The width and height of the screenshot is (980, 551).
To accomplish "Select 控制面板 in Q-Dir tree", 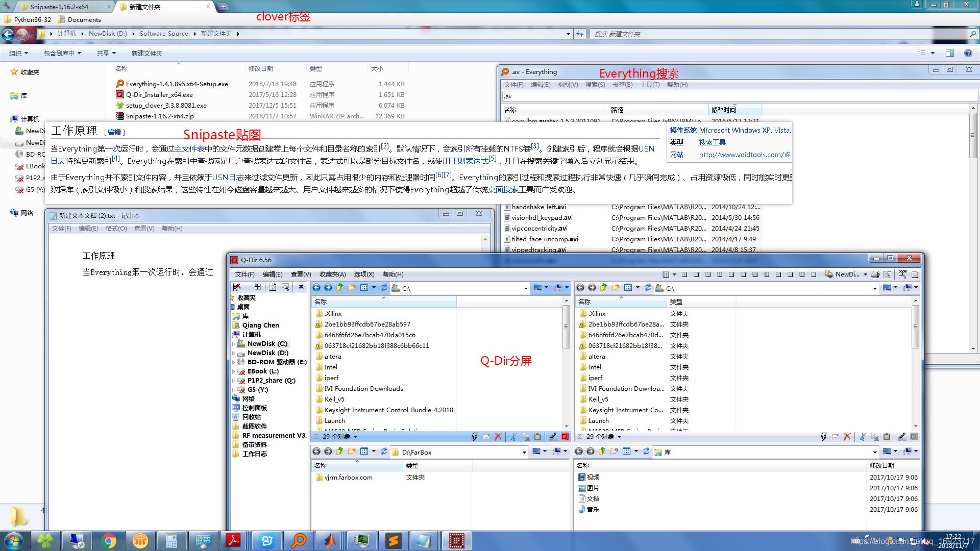I will 254,408.
